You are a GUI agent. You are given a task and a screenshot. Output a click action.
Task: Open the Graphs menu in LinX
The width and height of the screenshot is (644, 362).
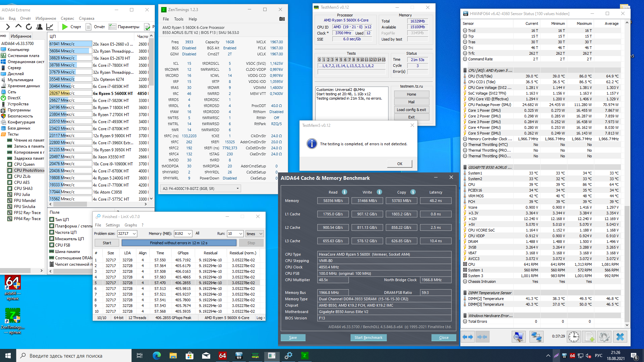point(131,225)
